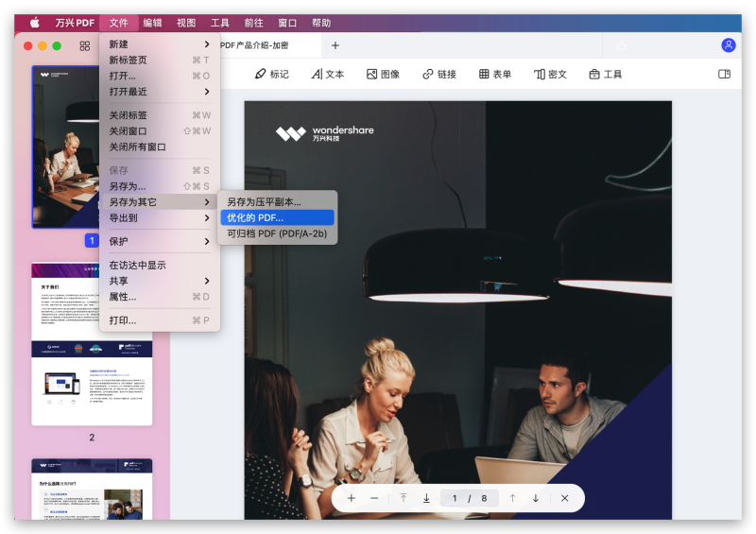Jump to last page icon
Viewport: 756px width, 534px height.
click(426, 498)
